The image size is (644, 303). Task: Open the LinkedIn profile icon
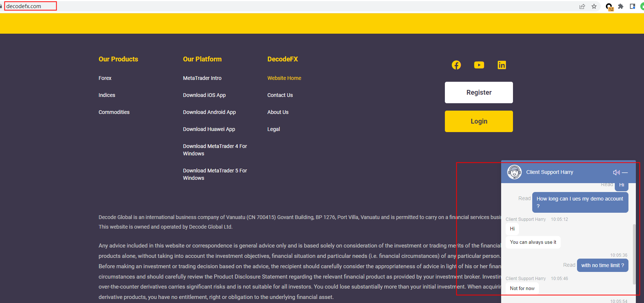click(x=502, y=65)
